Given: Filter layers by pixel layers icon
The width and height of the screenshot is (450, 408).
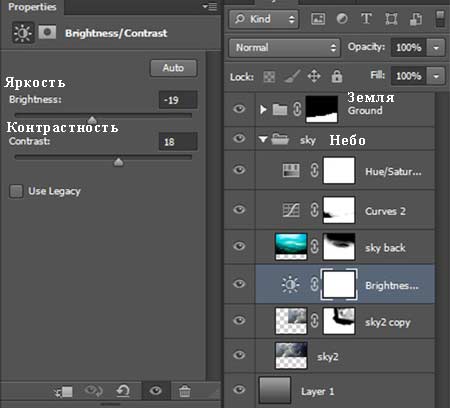Looking at the screenshot, I should click(318, 19).
